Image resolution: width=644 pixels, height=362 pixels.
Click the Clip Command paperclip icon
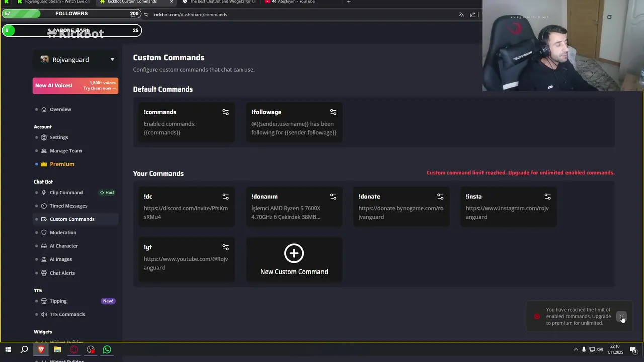[44, 193]
